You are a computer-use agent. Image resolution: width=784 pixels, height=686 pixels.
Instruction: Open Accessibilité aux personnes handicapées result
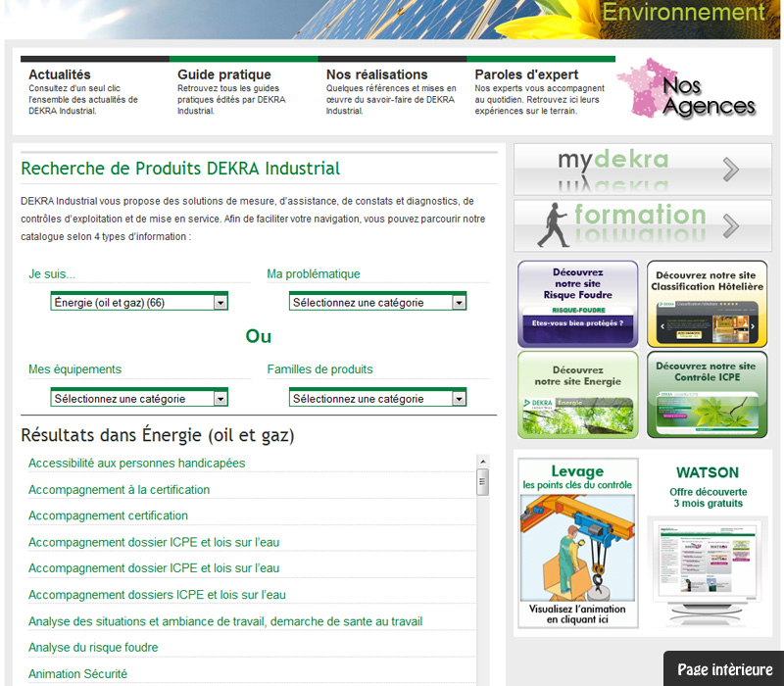click(136, 463)
